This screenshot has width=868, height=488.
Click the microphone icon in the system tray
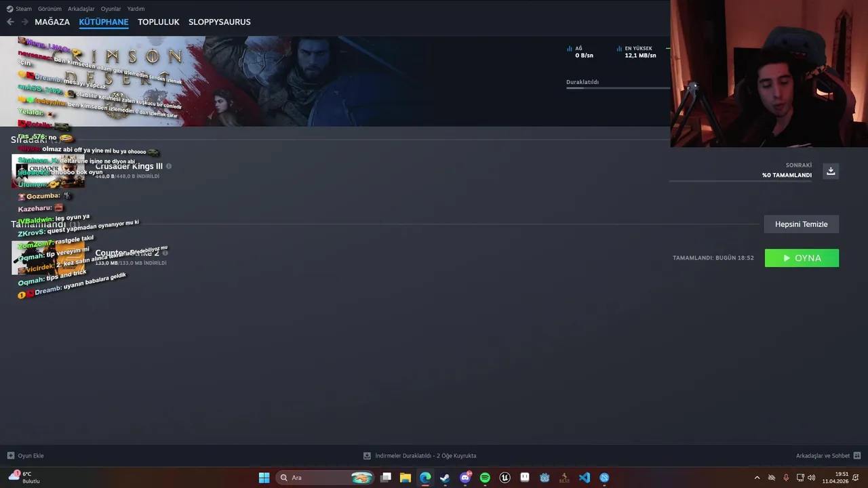786,478
